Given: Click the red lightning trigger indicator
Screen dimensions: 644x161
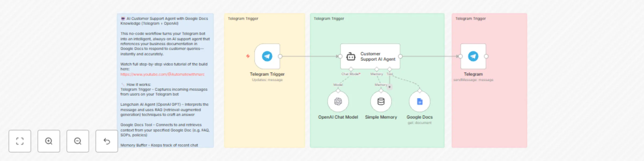Looking at the screenshot, I should pyautogui.click(x=248, y=56).
